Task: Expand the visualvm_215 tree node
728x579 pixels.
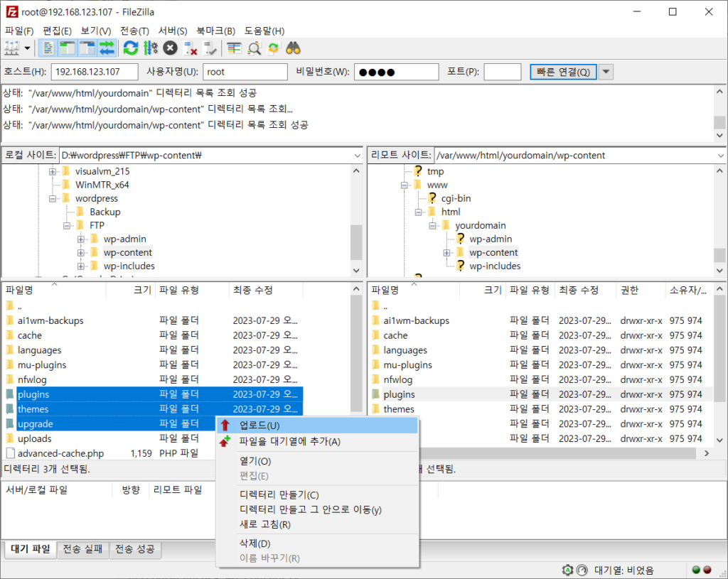Action: (53, 172)
